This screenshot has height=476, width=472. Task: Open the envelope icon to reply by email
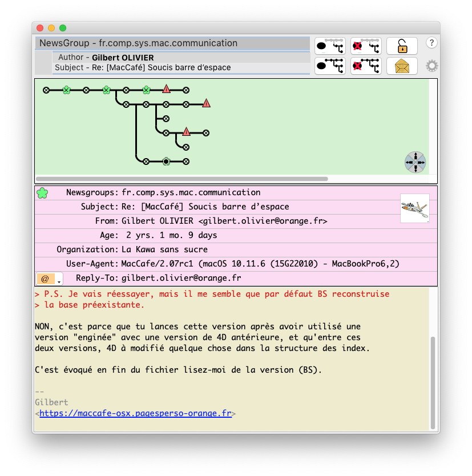401,66
